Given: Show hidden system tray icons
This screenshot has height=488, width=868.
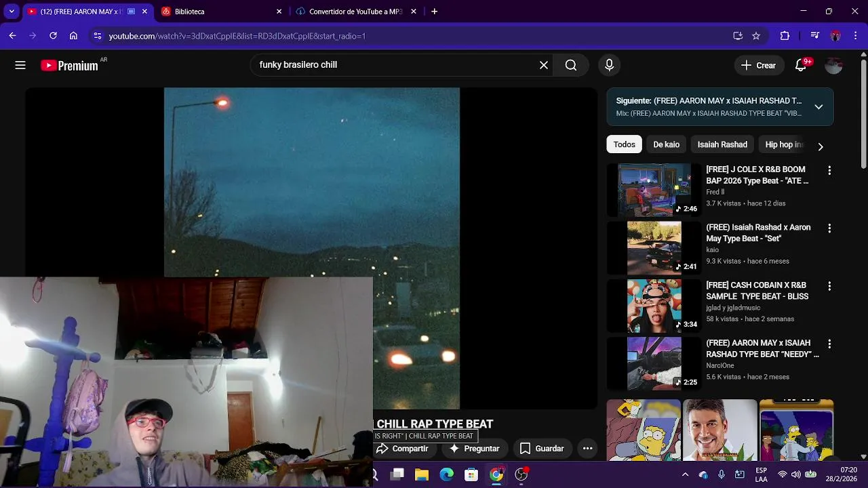Looking at the screenshot, I should point(685,474).
